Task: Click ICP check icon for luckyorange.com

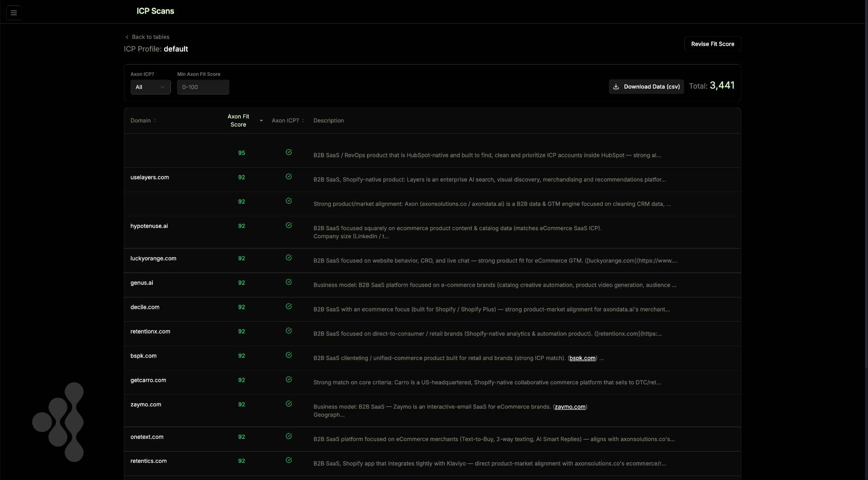Action: tap(289, 258)
